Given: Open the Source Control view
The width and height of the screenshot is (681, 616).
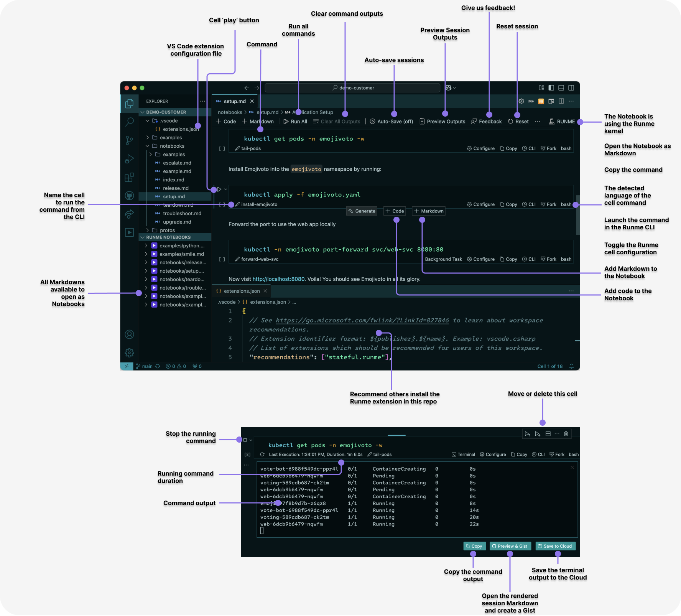Looking at the screenshot, I should click(x=129, y=140).
